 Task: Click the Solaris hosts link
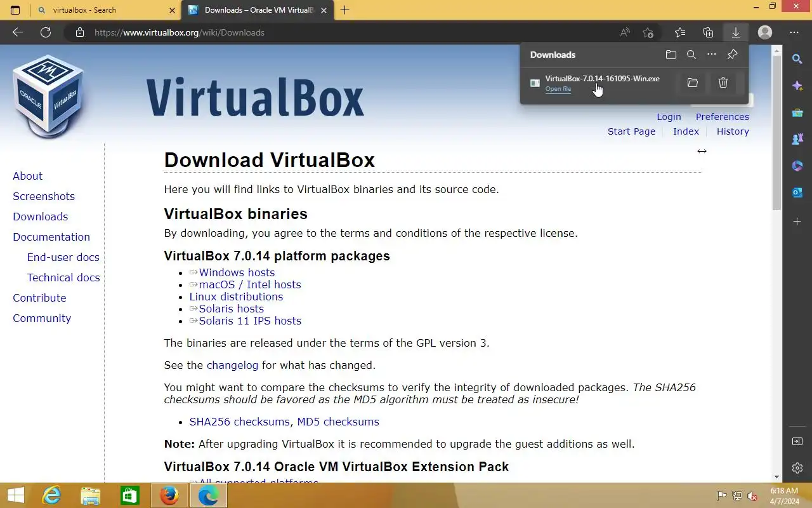[x=231, y=309]
